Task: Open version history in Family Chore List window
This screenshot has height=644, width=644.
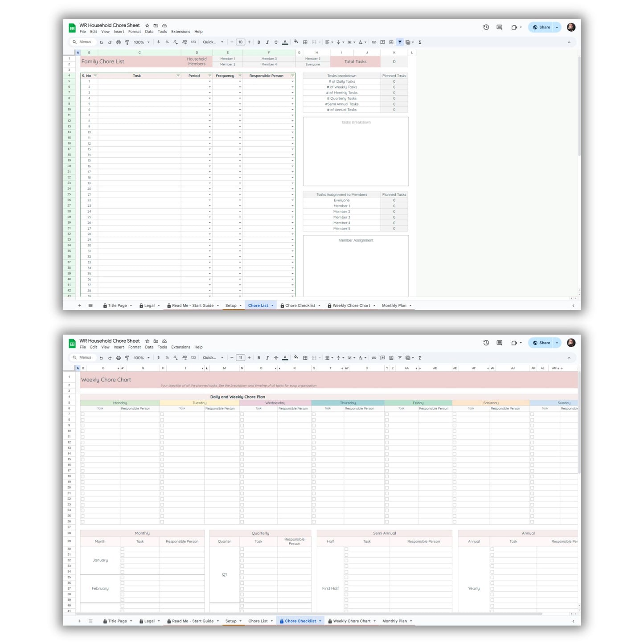Action: [486, 27]
